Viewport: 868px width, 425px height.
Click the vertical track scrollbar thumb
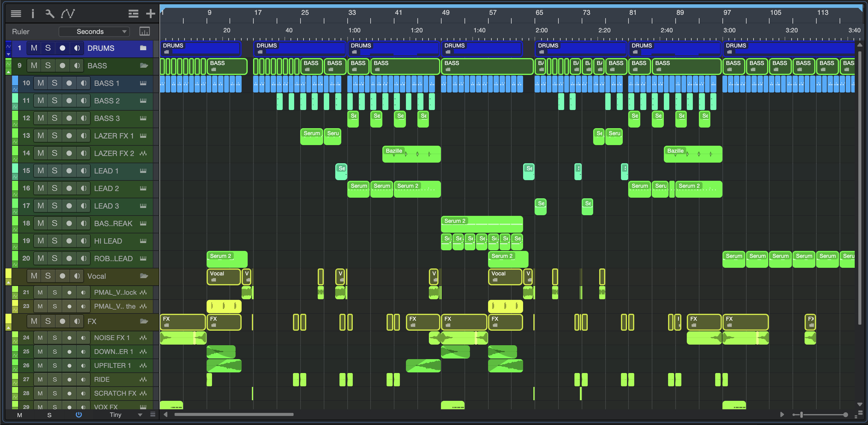(860, 187)
